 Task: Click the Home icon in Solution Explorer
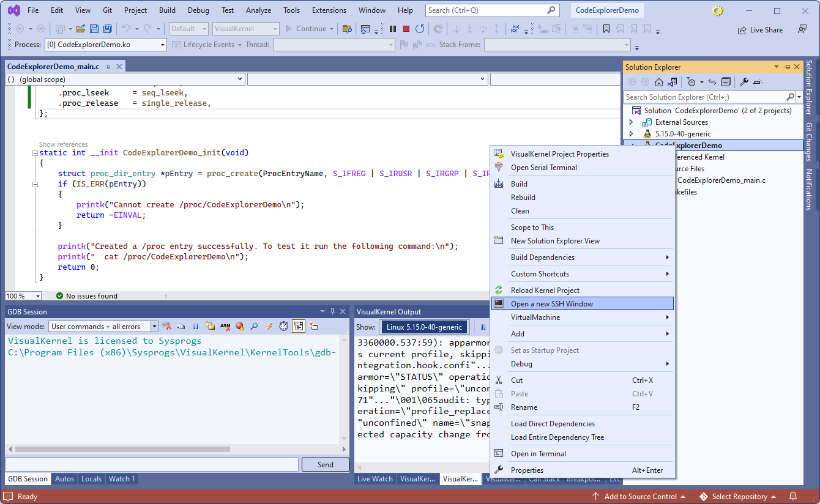pos(659,82)
